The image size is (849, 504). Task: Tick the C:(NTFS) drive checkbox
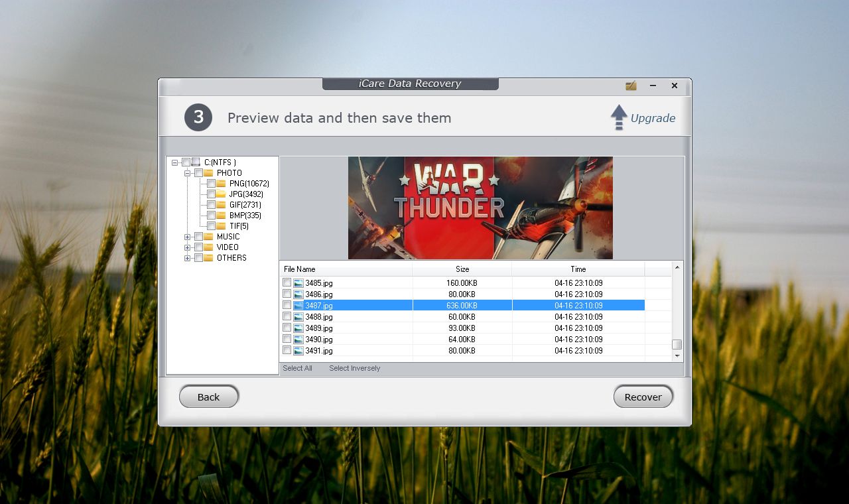coord(186,162)
